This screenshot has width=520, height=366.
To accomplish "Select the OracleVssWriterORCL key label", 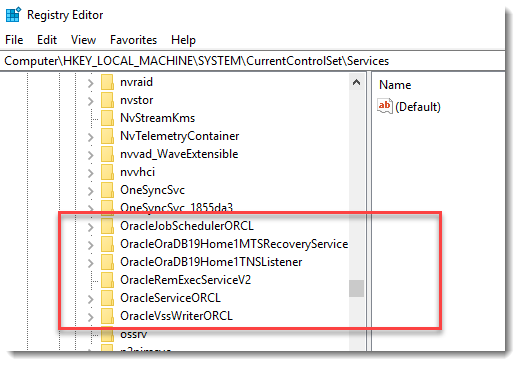I will click(x=176, y=316).
